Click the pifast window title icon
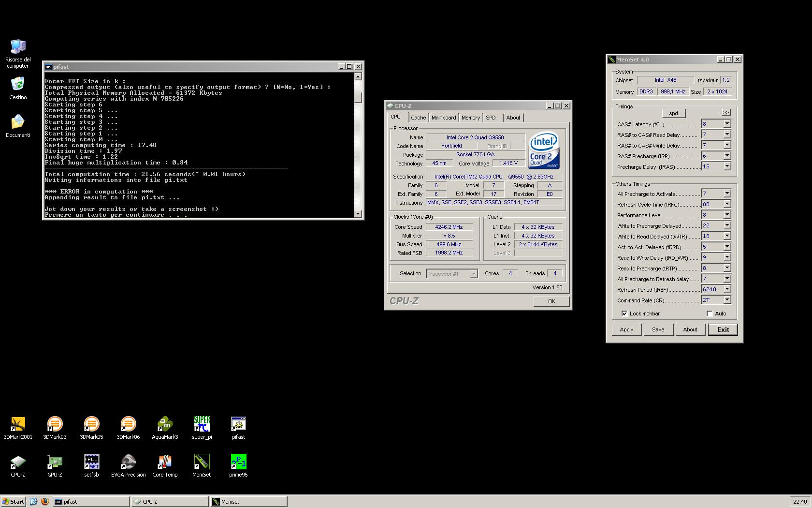The image size is (812, 508). click(x=48, y=67)
